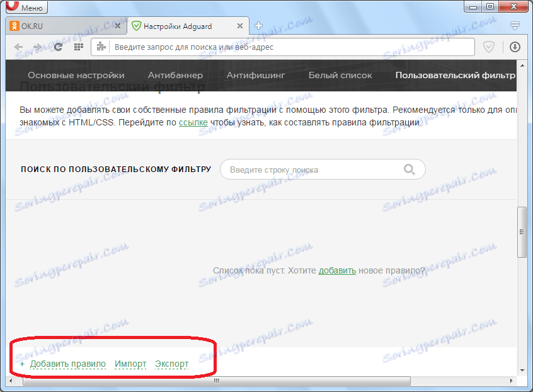533x392 pixels.
Task: Navigate back using the back arrow
Action: click(x=18, y=47)
